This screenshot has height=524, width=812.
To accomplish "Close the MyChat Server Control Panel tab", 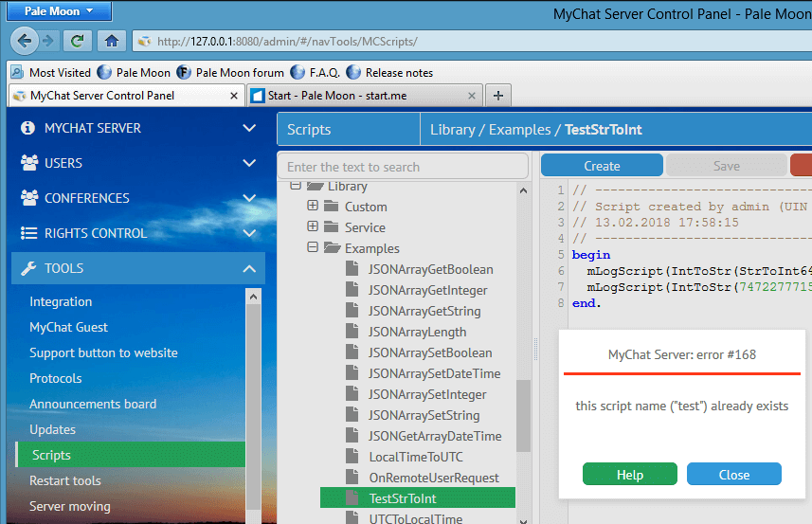I will pyautogui.click(x=233, y=96).
